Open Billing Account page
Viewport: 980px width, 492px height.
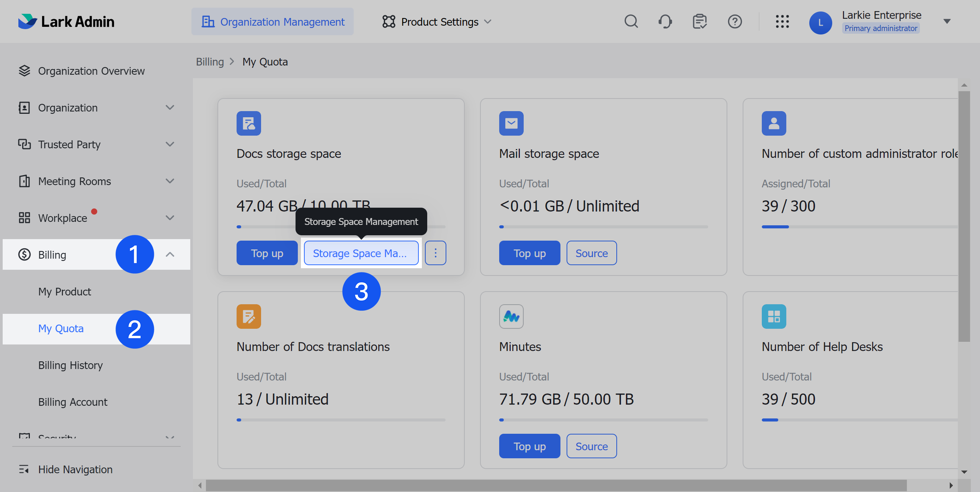point(73,402)
